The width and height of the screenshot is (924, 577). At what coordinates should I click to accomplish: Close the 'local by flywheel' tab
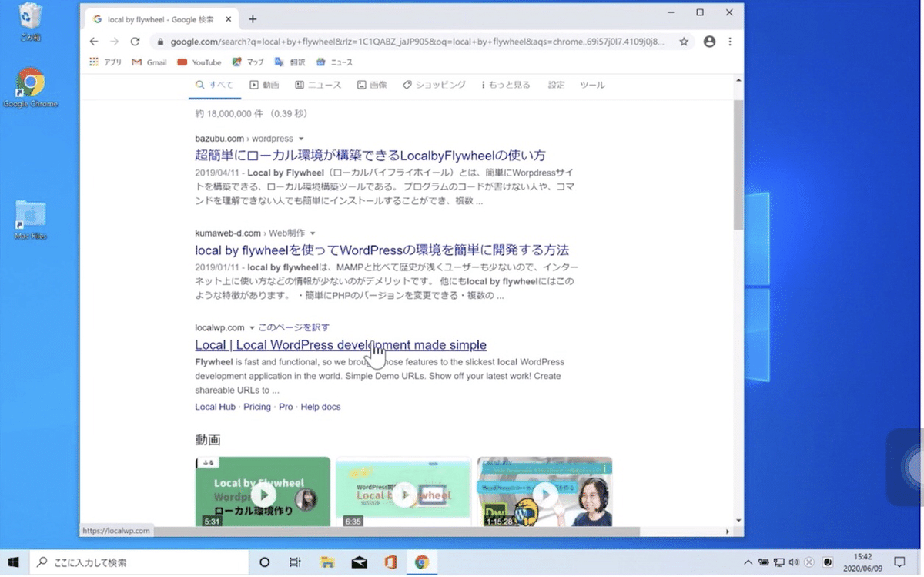(229, 19)
